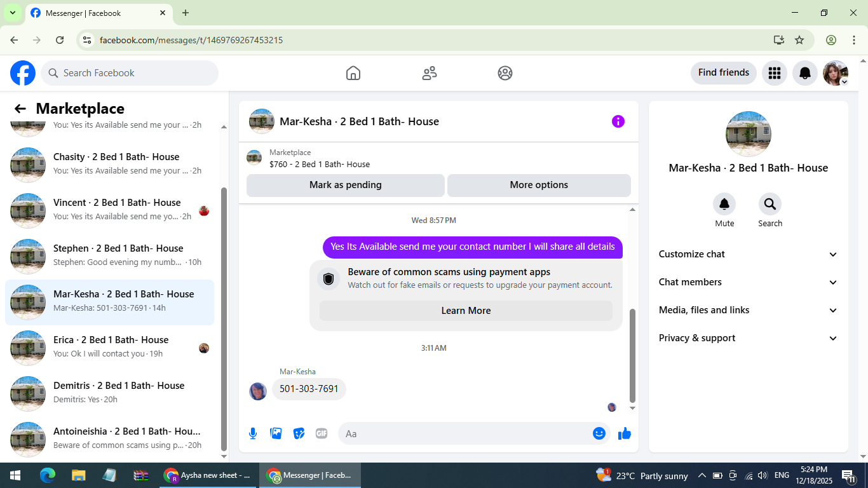Screen dimensions: 868x488
Task: Click the shield icon in scam warning
Action: [329, 278]
